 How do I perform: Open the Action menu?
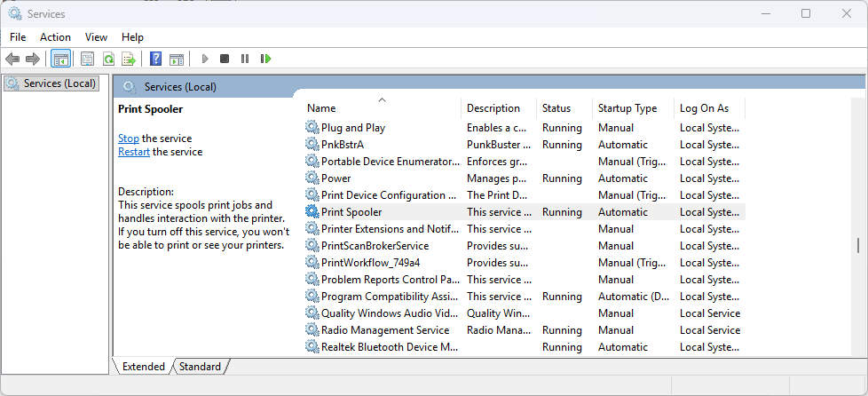tap(55, 36)
